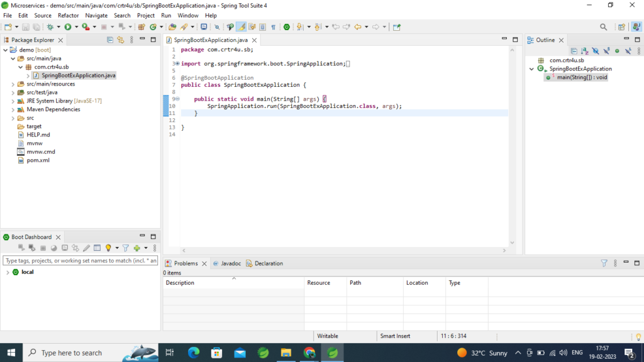Toggle Hide Non-Public Members in Outline

click(x=617, y=51)
